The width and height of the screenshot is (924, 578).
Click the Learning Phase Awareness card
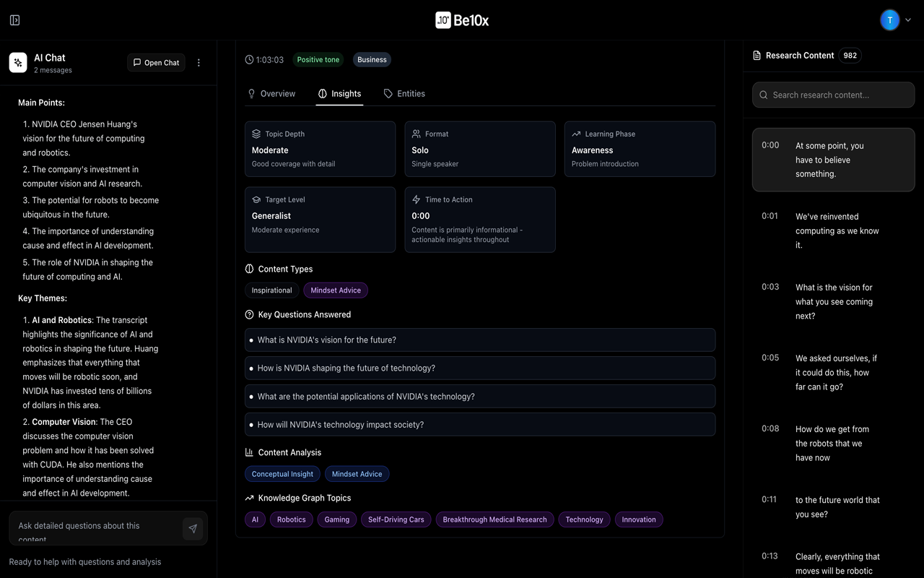pos(640,149)
